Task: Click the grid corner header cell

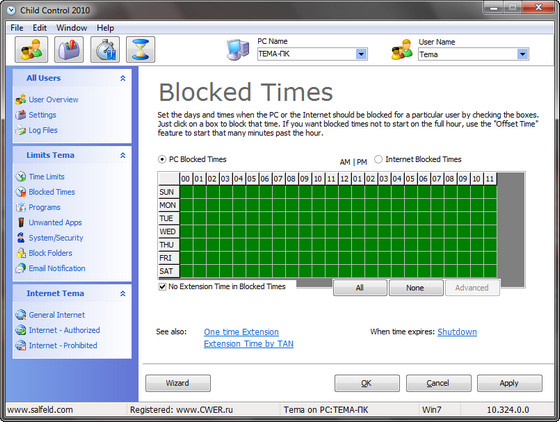Action: tap(169, 179)
